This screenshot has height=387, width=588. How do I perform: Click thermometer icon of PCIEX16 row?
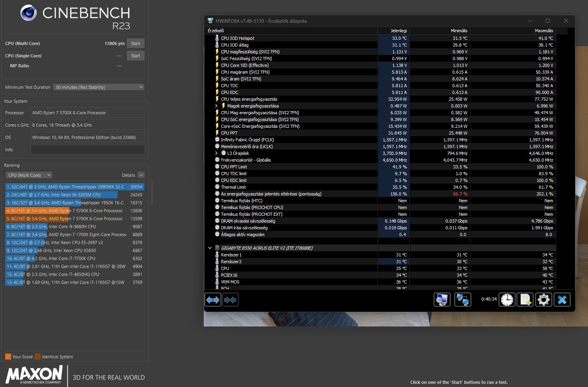point(217,275)
